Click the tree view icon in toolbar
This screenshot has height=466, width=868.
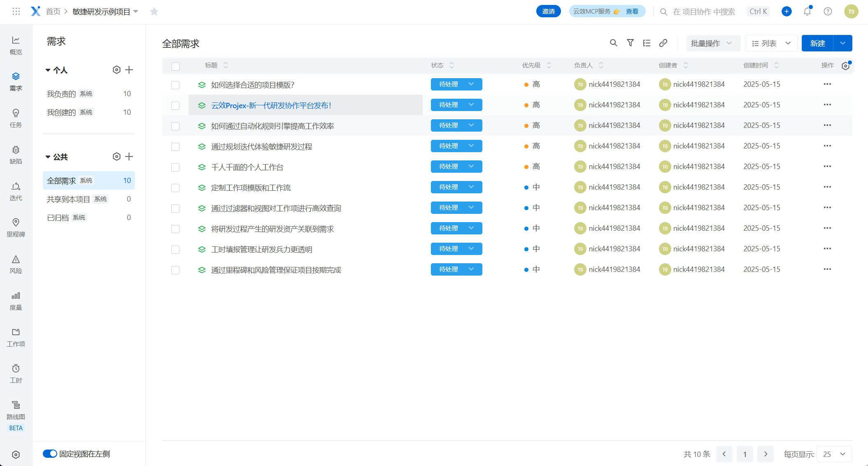[647, 43]
